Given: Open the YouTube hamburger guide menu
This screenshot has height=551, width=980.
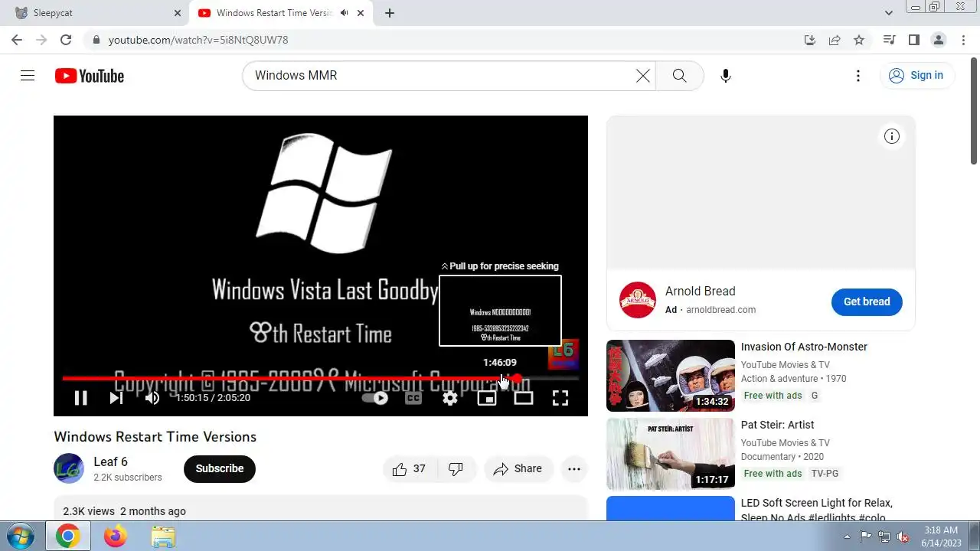Looking at the screenshot, I should [x=28, y=75].
